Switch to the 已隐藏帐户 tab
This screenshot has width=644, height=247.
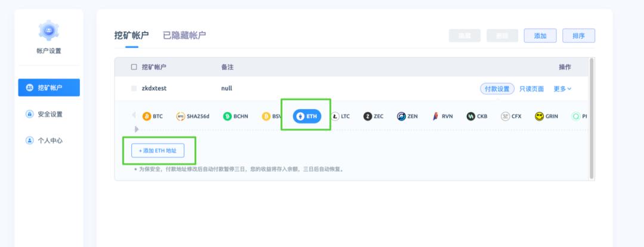[184, 35]
